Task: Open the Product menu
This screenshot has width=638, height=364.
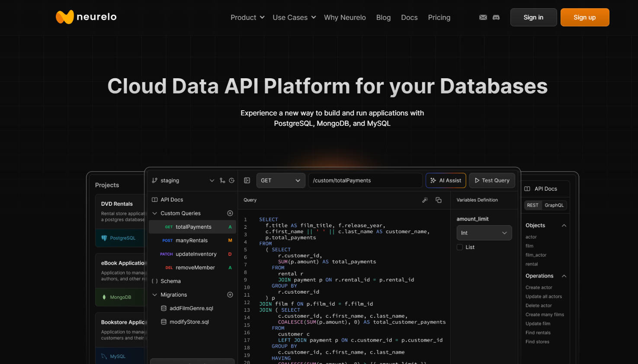Action: (x=247, y=17)
